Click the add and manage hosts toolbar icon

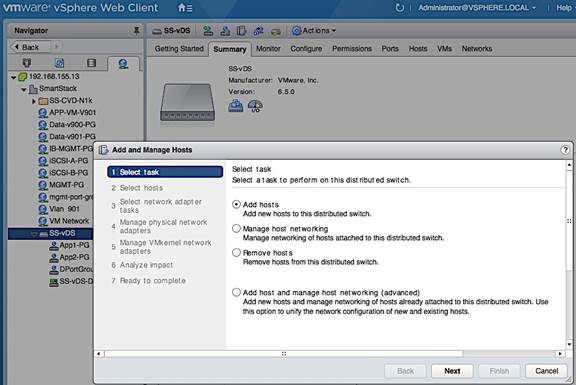pyautogui.click(x=241, y=31)
